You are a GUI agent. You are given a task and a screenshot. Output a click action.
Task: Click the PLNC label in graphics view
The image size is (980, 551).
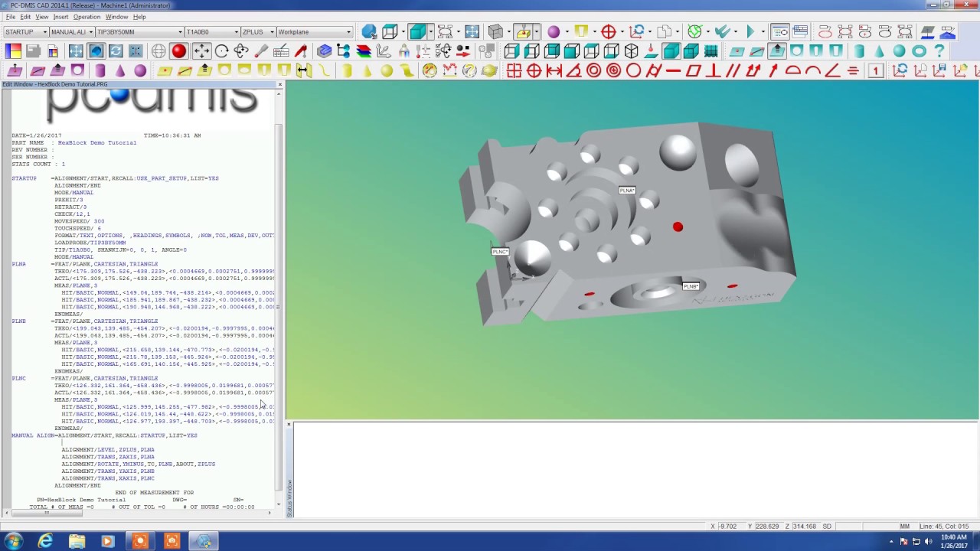click(x=500, y=251)
